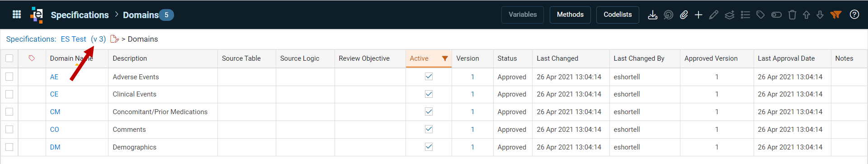Screen dimensions: 868x164
Task: Toggle Active checkbox for the CM domain
Action: [x=429, y=111]
